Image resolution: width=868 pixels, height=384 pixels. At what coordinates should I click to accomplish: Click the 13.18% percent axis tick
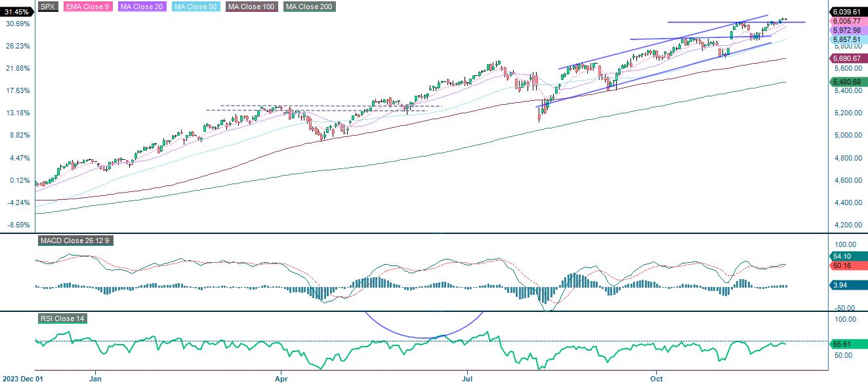(x=17, y=113)
